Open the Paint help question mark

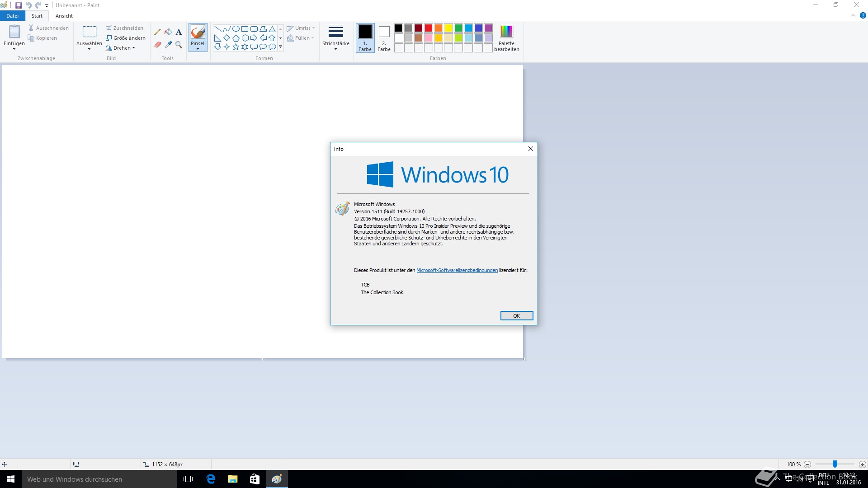point(863,15)
